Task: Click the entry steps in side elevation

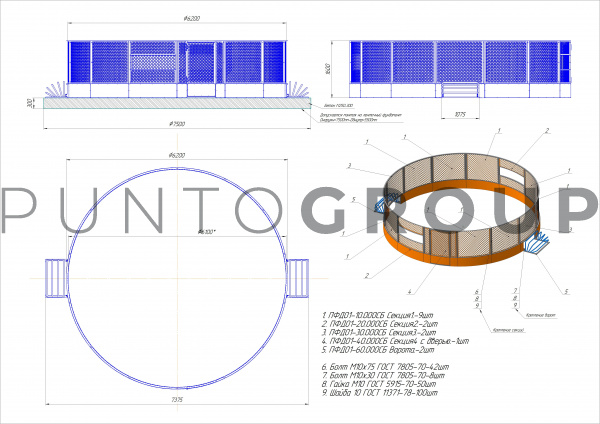Action: (460, 90)
